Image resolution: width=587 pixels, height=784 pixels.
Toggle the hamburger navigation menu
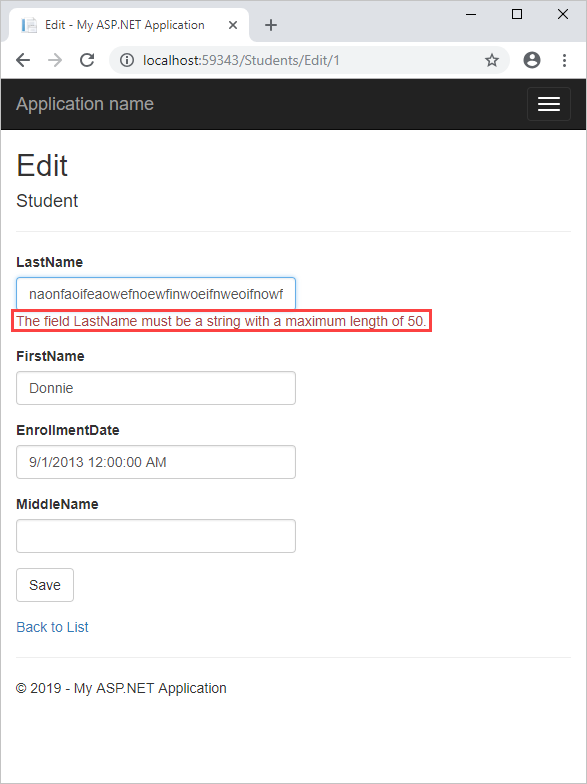(548, 104)
